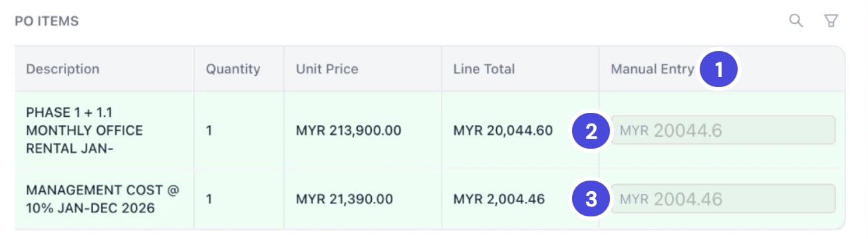
Task: Click the Line Total column header
Action: [484, 69]
